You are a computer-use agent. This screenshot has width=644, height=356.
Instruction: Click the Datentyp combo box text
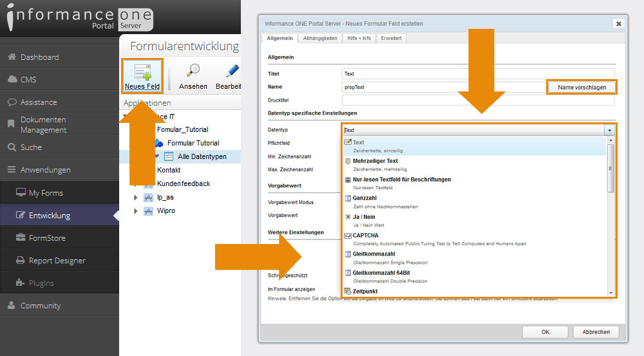(473, 130)
